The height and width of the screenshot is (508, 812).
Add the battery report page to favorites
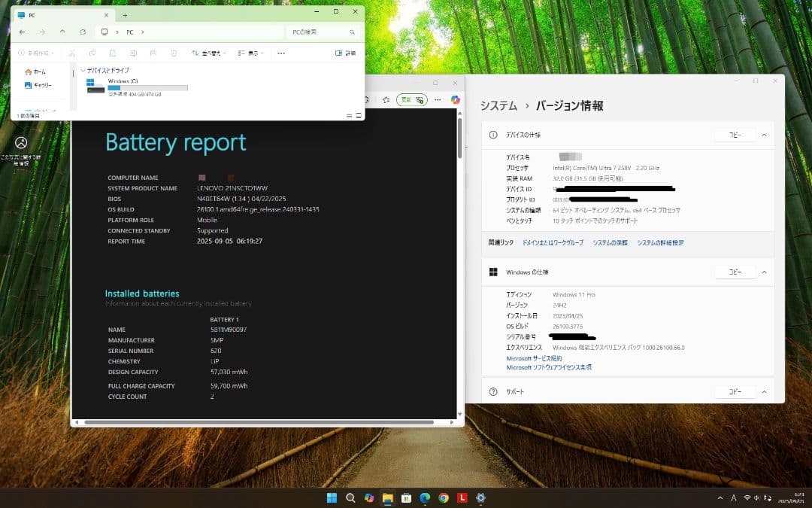[386, 99]
